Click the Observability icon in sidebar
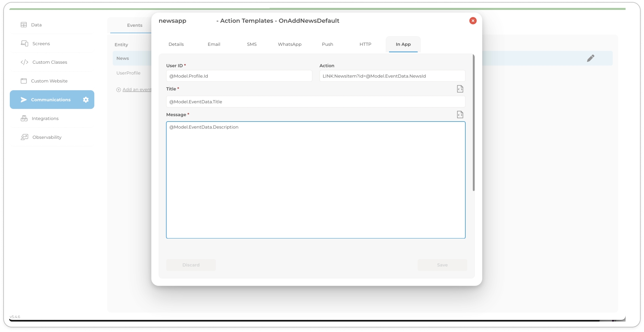The height and width of the screenshot is (332, 644). click(x=25, y=137)
